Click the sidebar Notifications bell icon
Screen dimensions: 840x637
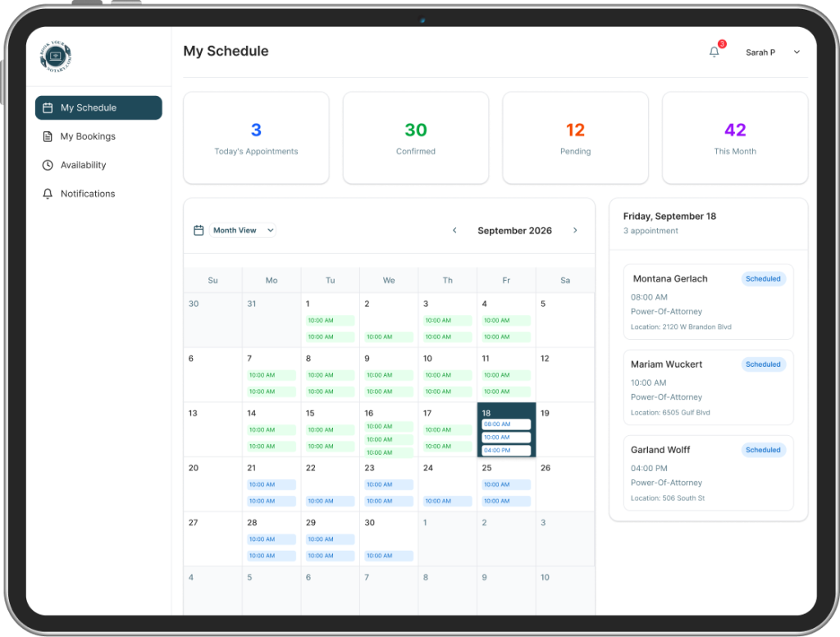[x=48, y=194]
